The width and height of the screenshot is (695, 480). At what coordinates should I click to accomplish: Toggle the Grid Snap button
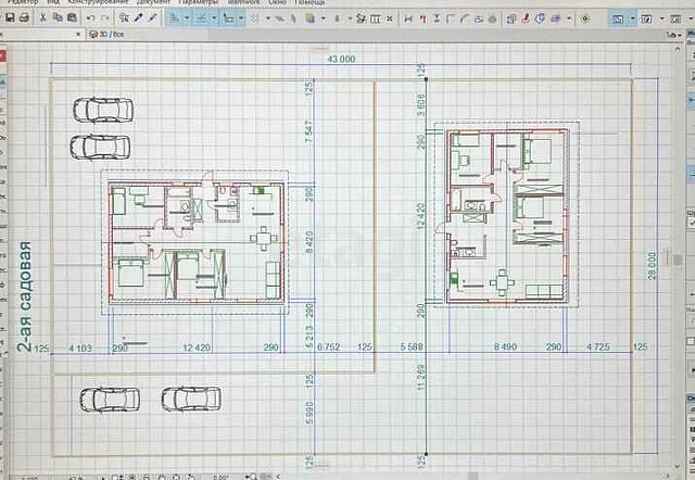[x=229, y=18]
